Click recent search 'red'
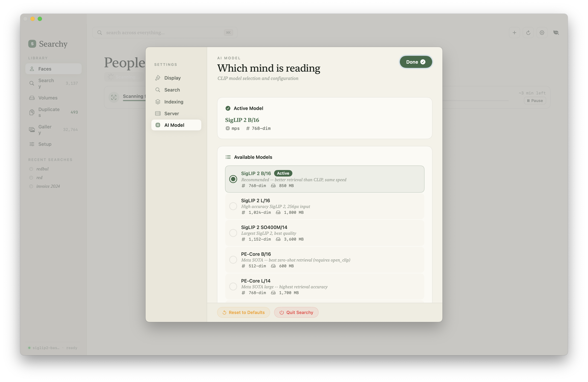The image size is (588, 382). [39, 178]
